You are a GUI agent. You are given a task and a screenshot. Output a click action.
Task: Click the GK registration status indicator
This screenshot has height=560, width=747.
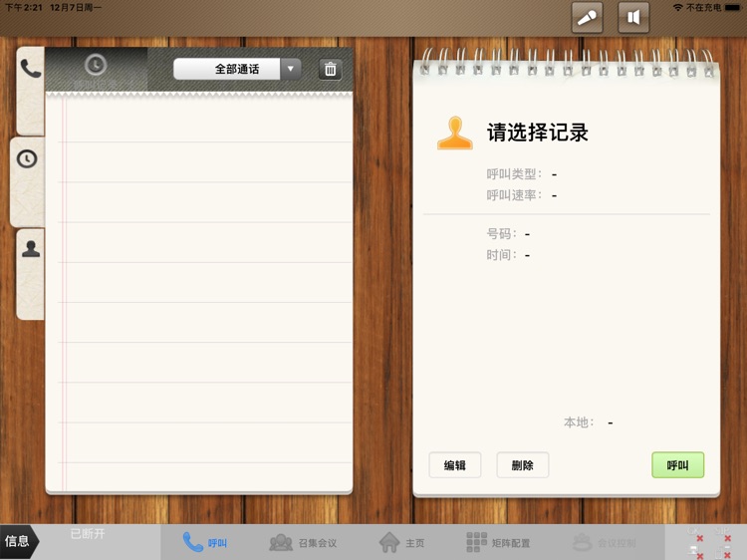(x=695, y=534)
